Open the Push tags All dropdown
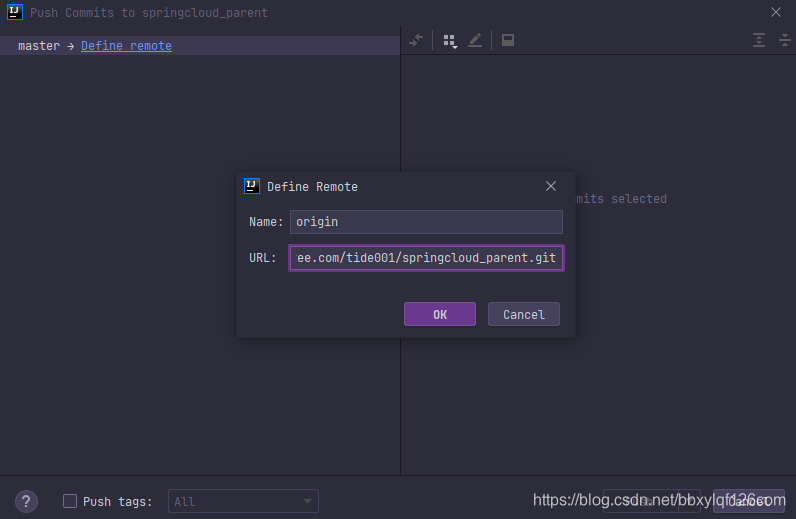Image resolution: width=796 pixels, height=519 pixels. click(x=243, y=501)
